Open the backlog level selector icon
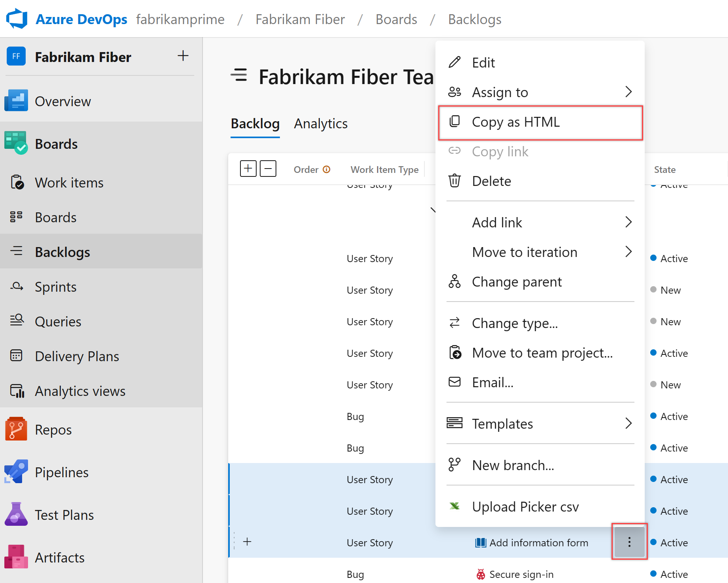Viewport: 728px width, 583px height. click(x=239, y=75)
